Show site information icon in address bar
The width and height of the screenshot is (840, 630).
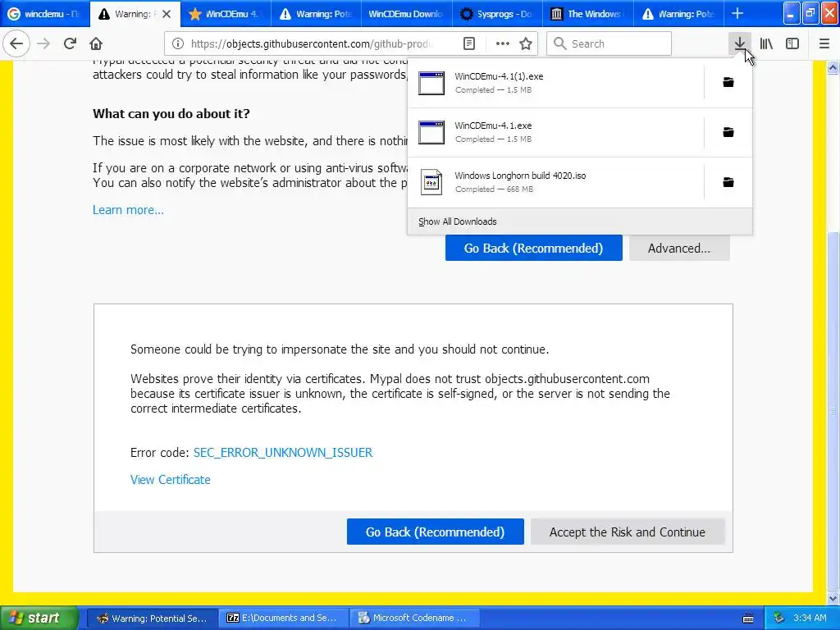coord(178,44)
